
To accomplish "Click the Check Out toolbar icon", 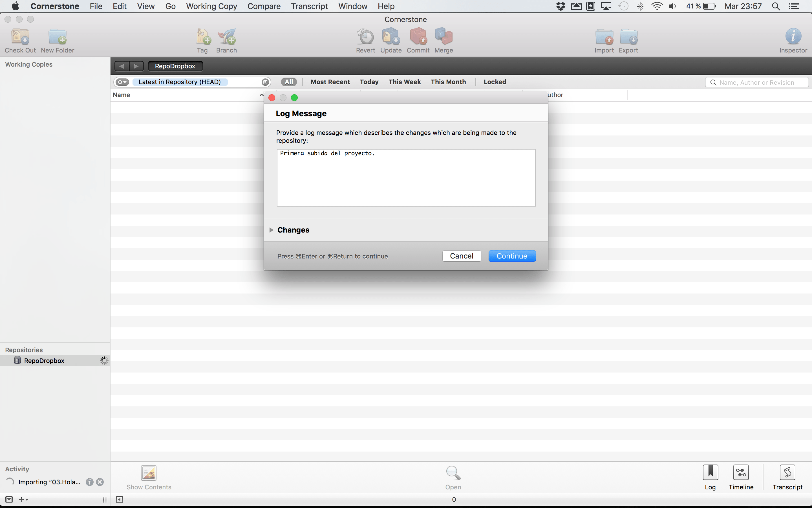I will pos(21,37).
